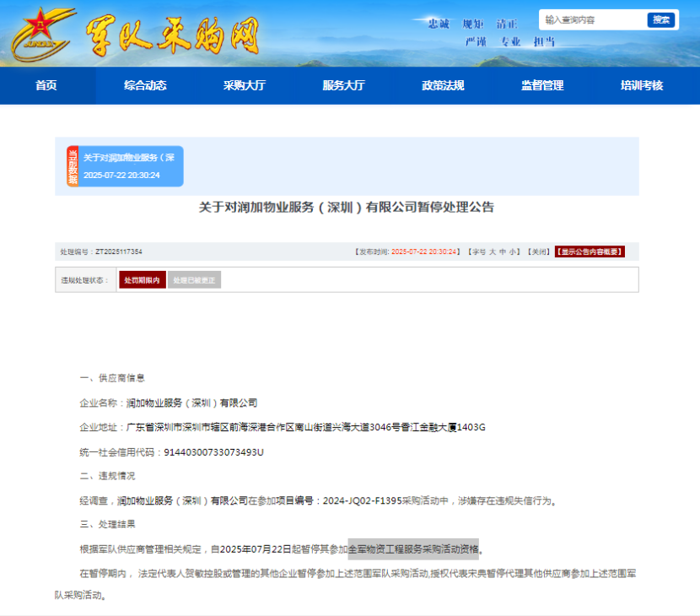Click the 违规处理状态 label
700x616 pixels.
(x=84, y=280)
